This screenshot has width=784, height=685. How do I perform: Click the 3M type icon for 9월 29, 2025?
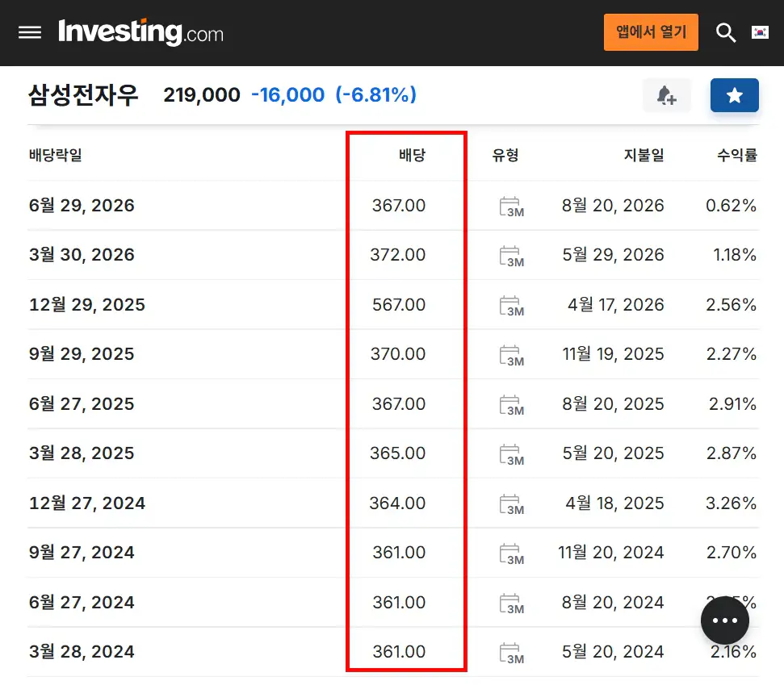(512, 355)
